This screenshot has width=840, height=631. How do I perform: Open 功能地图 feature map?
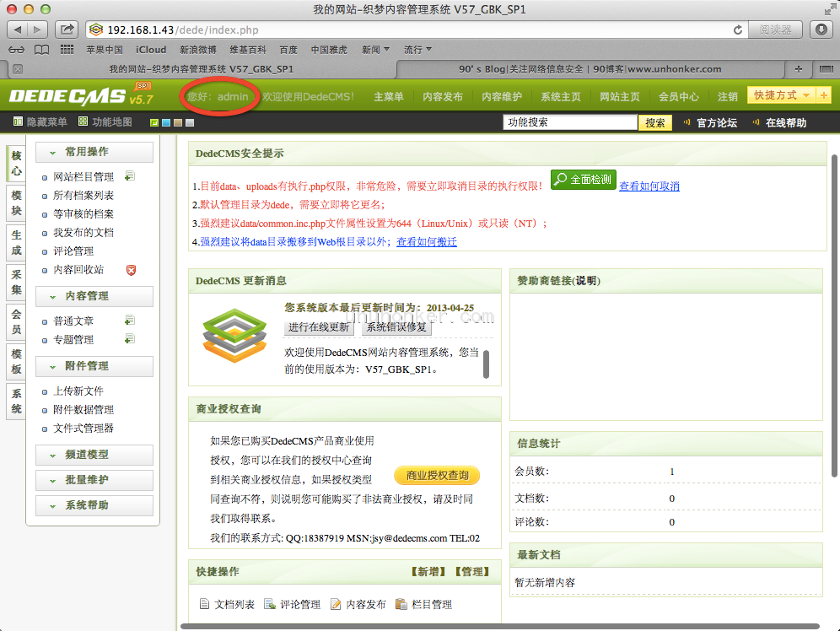105,122
